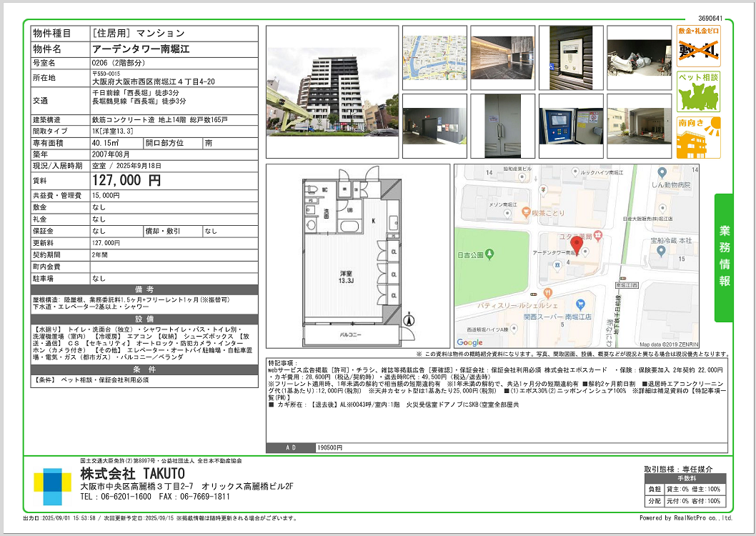Click the red location pin on the map
This screenshot has width=756, height=536.
coord(579,244)
